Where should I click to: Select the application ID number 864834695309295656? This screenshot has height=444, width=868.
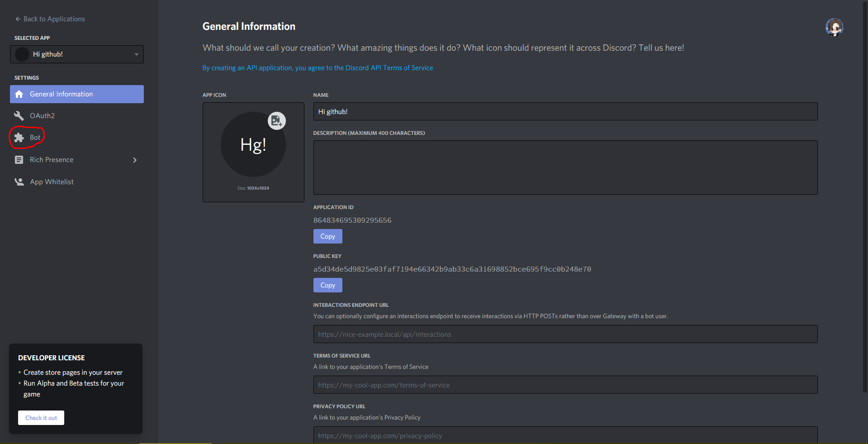click(x=352, y=220)
